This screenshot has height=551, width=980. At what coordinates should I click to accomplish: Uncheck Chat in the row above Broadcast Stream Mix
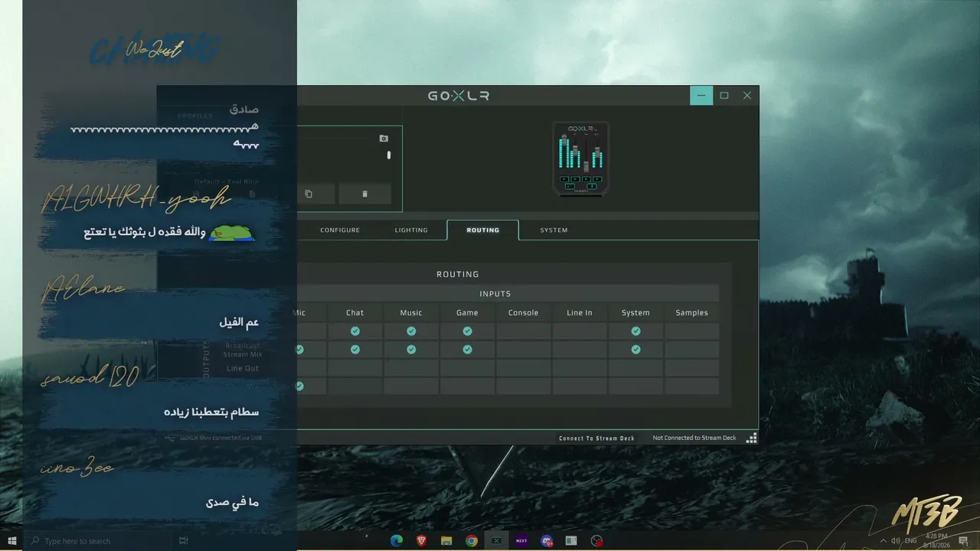tap(355, 331)
